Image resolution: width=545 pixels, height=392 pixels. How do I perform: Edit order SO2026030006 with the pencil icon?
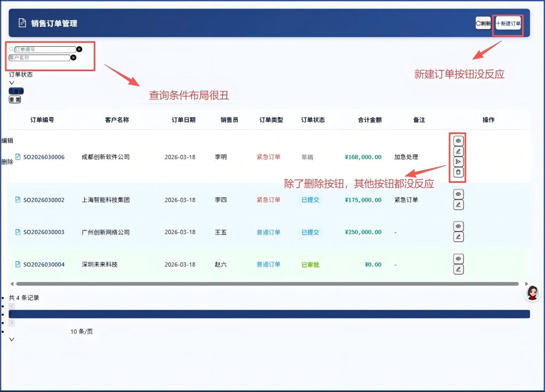(458, 152)
